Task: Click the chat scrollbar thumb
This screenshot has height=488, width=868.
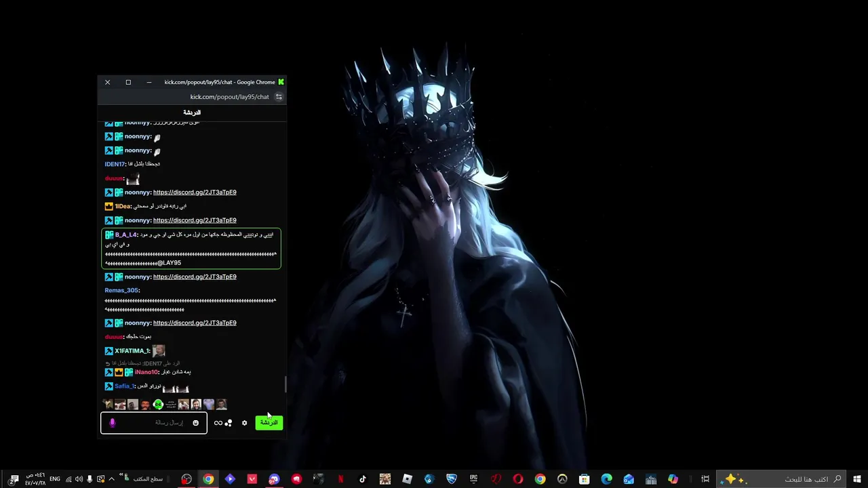Action: pyautogui.click(x=285, y=384)
